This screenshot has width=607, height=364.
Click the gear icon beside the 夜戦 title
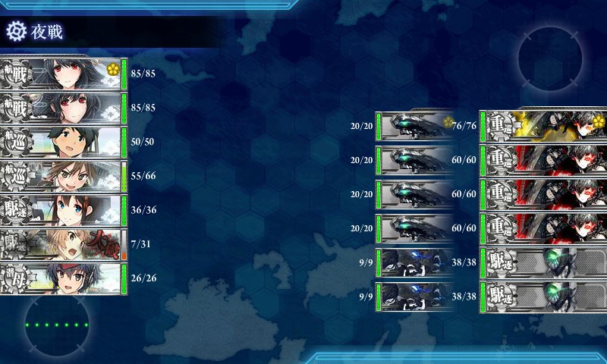point(16,31)
